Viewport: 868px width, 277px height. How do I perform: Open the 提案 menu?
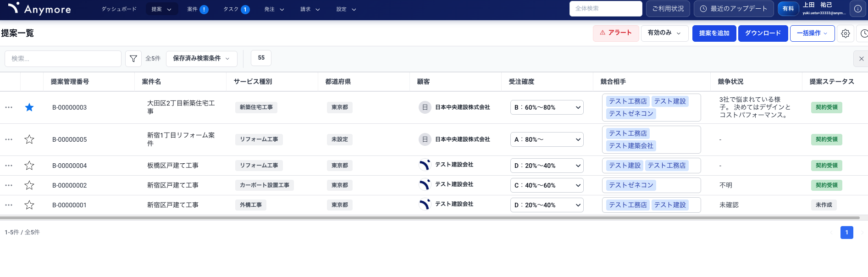162,9
